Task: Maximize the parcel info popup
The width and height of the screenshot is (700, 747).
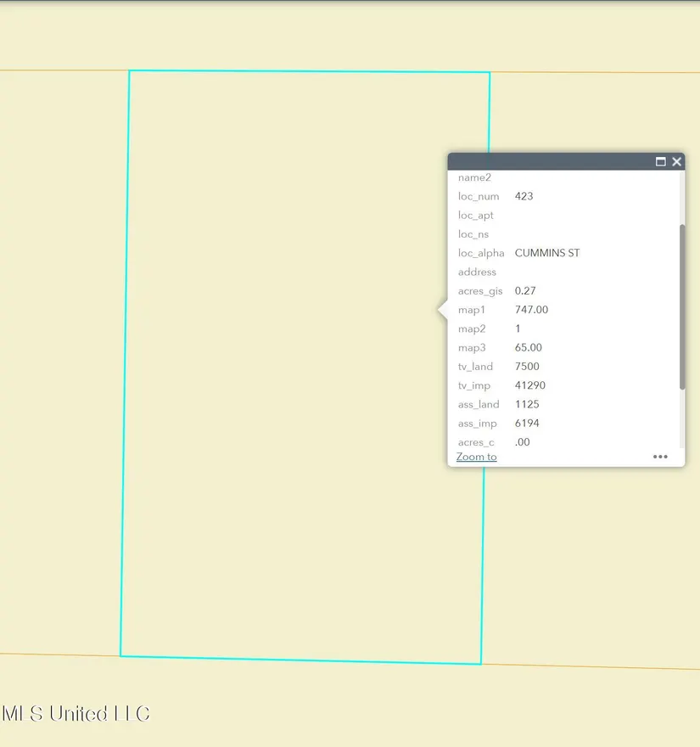Action: tap(661, 161)
